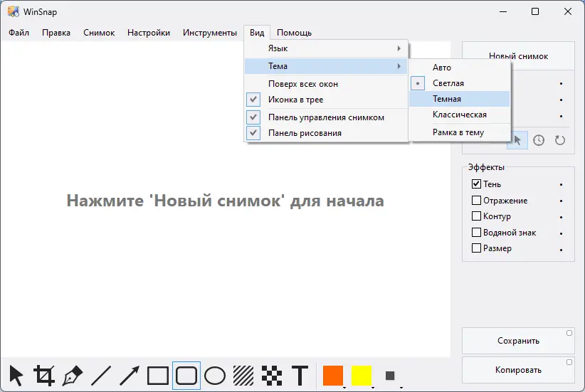Viewport: 585px width, 392px height.
Task: Select the Ellipse tool
Action: click(215, 375)
